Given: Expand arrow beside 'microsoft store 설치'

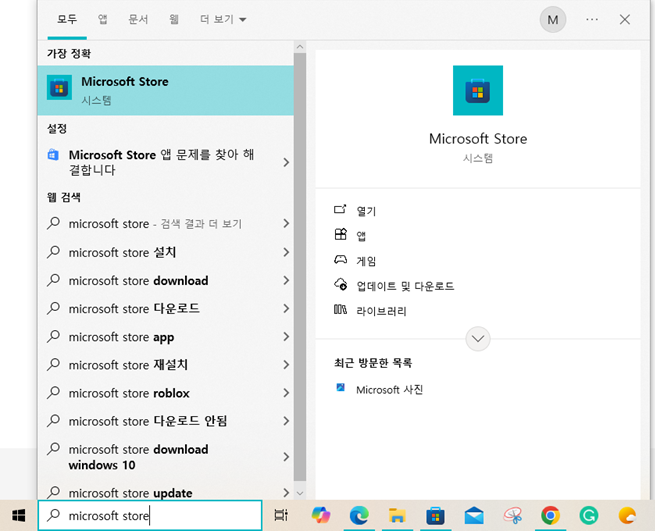Looking at the screenshot, I should (x=286, y=252).
